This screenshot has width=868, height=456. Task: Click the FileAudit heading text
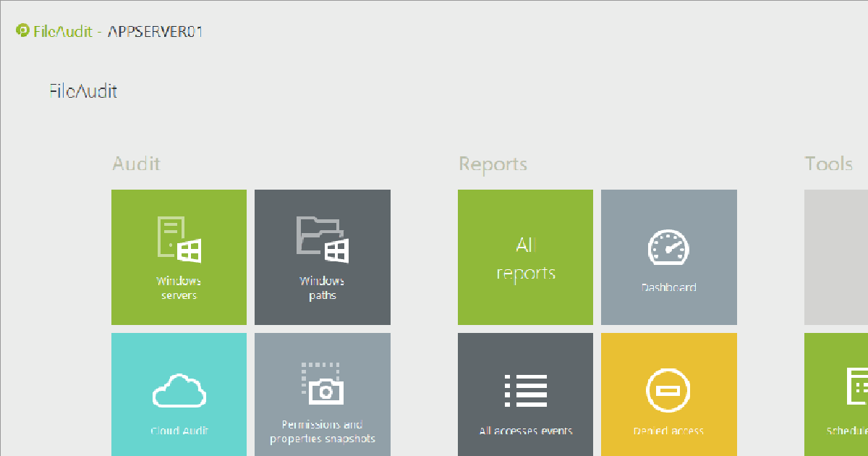click(83, 91)
